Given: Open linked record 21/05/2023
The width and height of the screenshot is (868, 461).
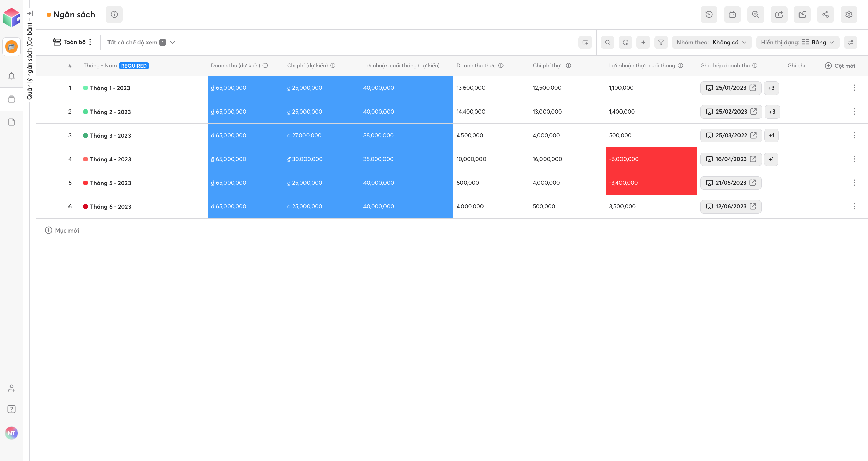Looking at the screenshot, I should (x=731, y=183).
